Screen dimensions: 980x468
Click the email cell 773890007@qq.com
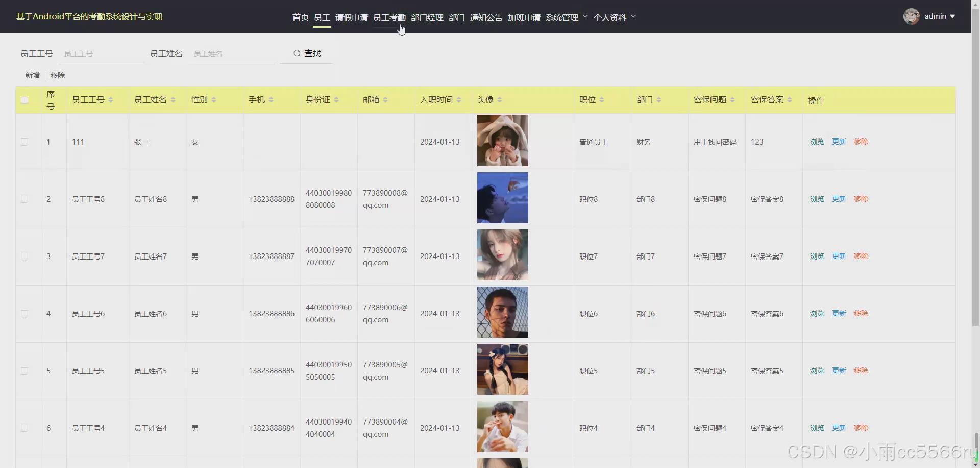[x=385, y=256]
